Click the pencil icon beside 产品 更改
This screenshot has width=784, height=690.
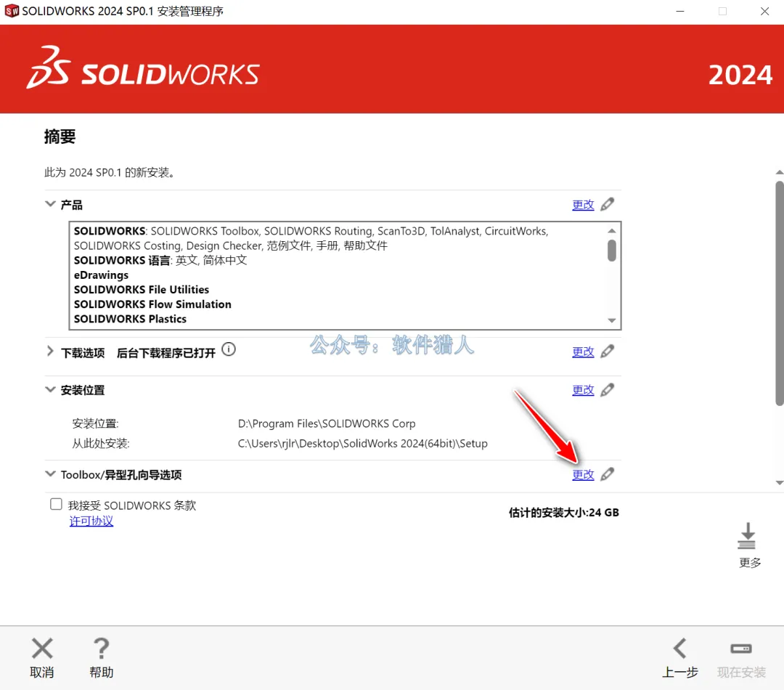coord(607,204)
